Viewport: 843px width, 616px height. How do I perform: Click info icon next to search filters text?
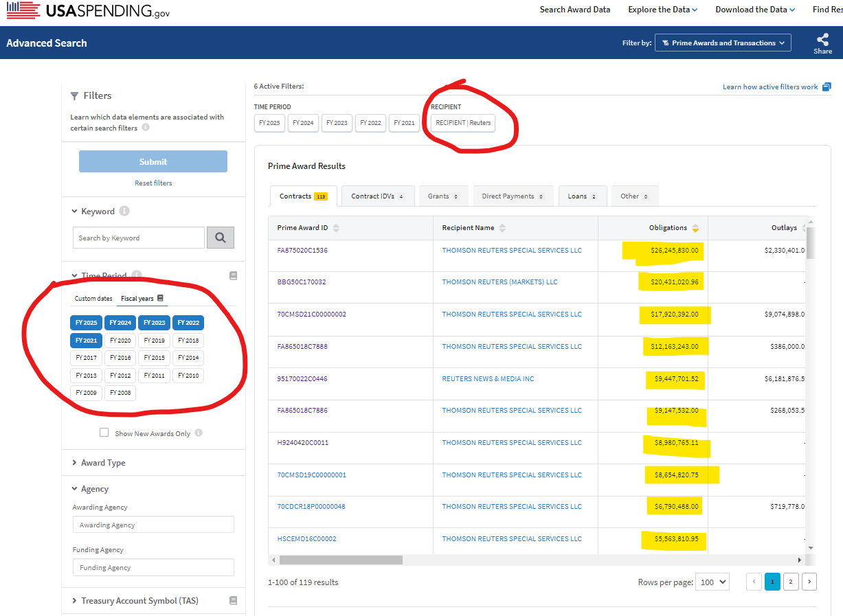tap(146, 128)
